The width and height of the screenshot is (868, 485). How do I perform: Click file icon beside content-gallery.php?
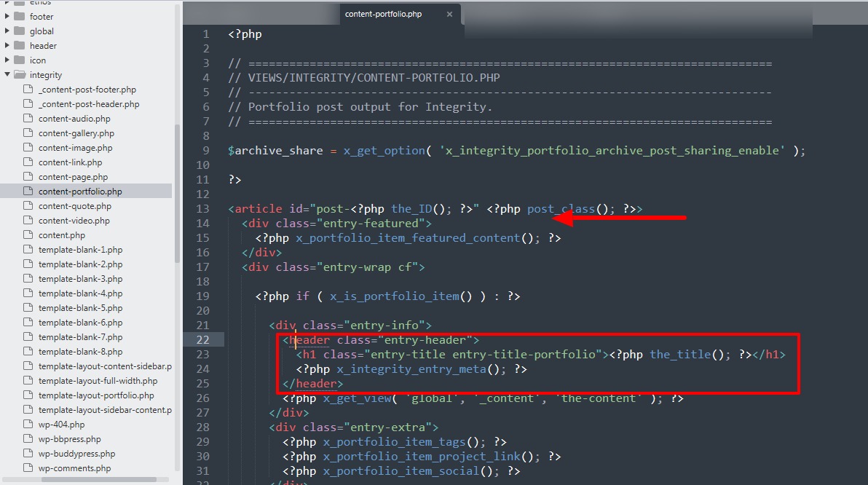(x=28, y=133)
